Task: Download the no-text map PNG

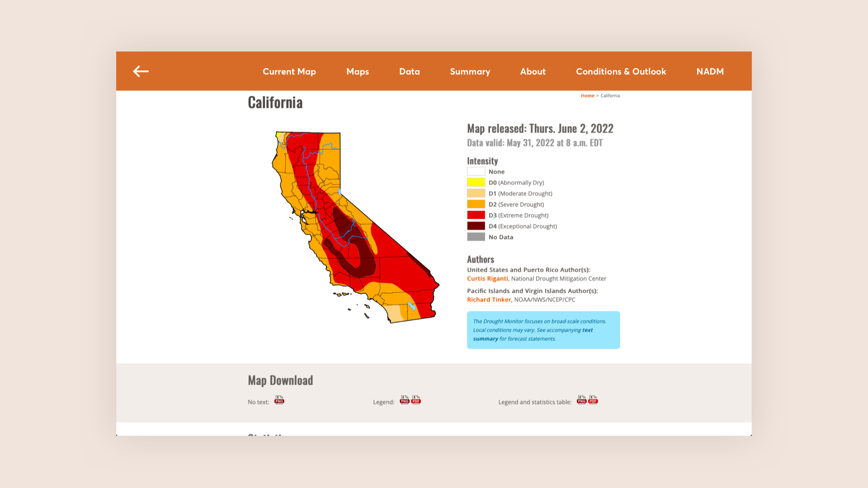Action: (279, 400)
